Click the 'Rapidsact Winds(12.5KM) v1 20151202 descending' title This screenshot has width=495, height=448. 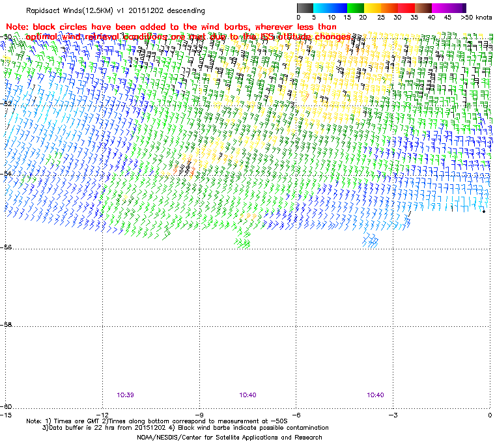pos(115,10)
